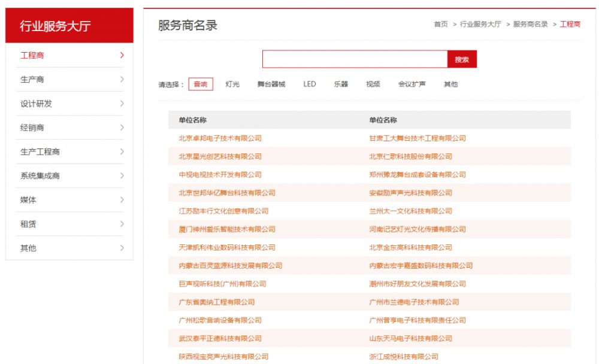Image resolution: width=599 pixels, height=364 pixels.
Task: Open 河南记艺灯光文化传播有限公司
Action: click(418, 229)
